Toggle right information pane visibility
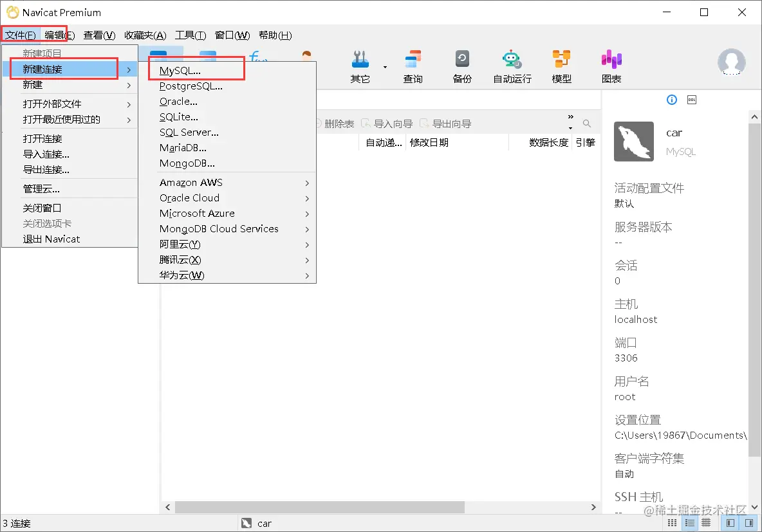 [x=749, y=523]
